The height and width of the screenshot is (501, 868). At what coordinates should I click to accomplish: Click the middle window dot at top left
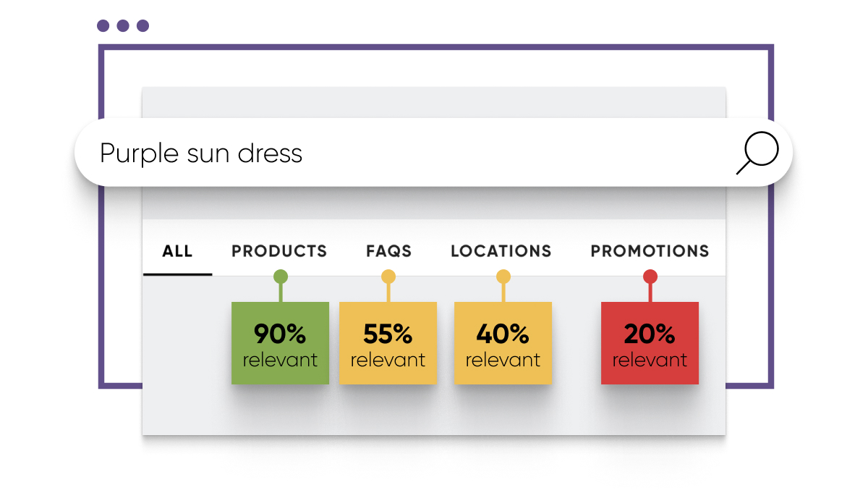click(123, 26)
